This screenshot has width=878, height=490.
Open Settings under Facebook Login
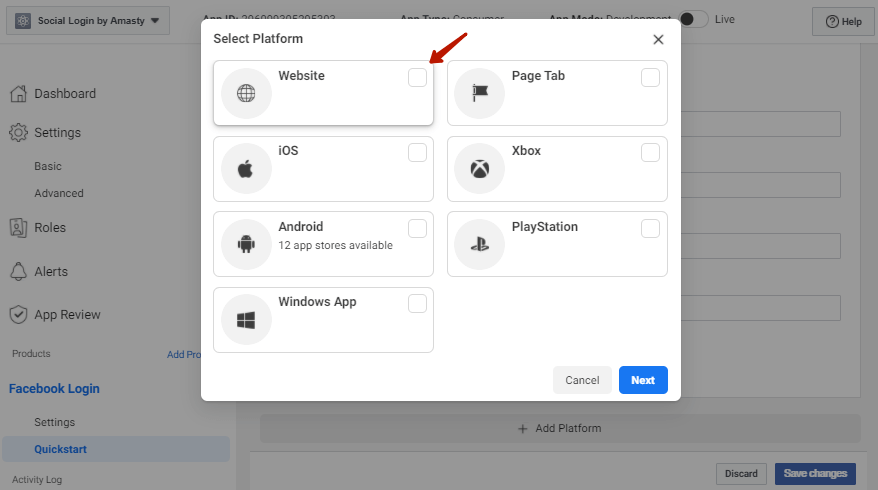54,422
